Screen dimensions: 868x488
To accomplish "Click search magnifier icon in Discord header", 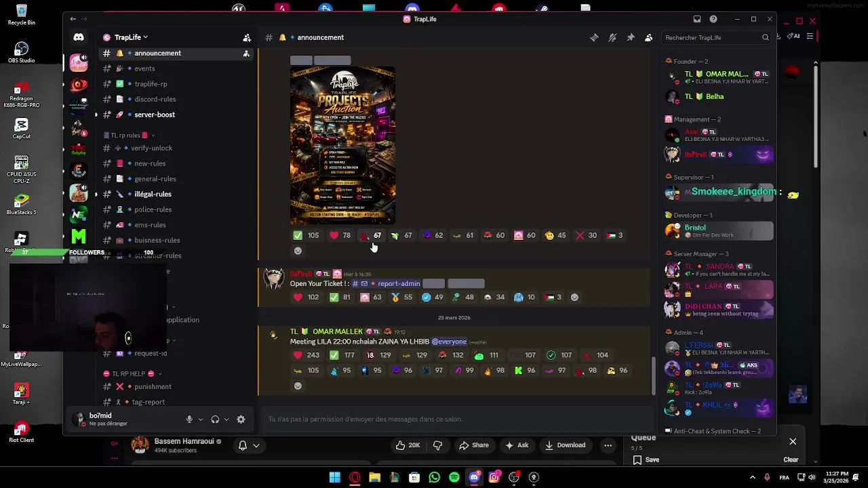I will (766, 38).
